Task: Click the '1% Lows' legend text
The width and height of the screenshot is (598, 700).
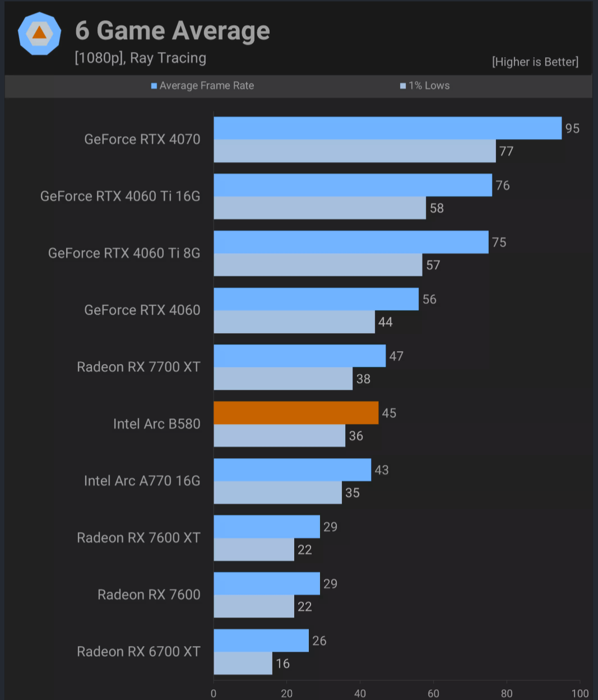Action: pyautogui.click(x=429, y=86)
